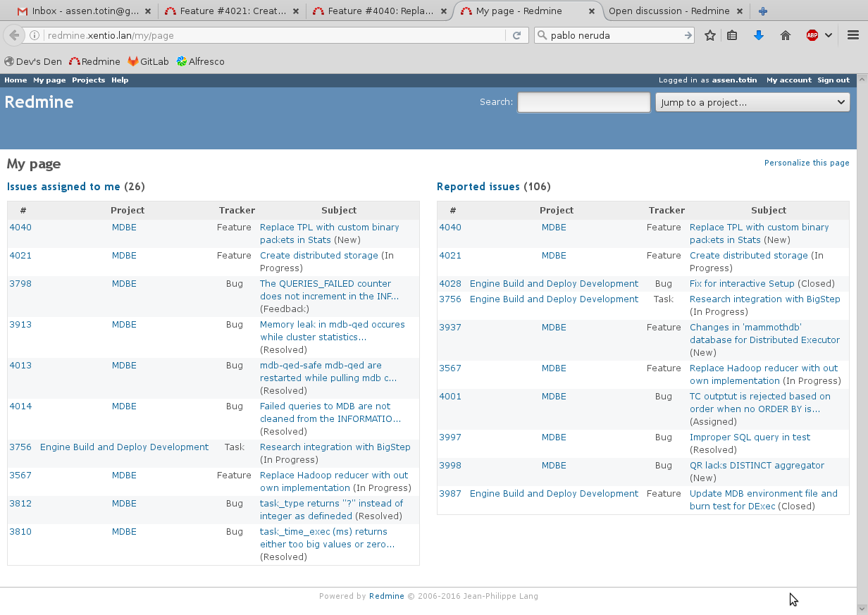The image size is (868, 615).
Task: Go back using the back arrow
Action: click(x=14, y=34)
